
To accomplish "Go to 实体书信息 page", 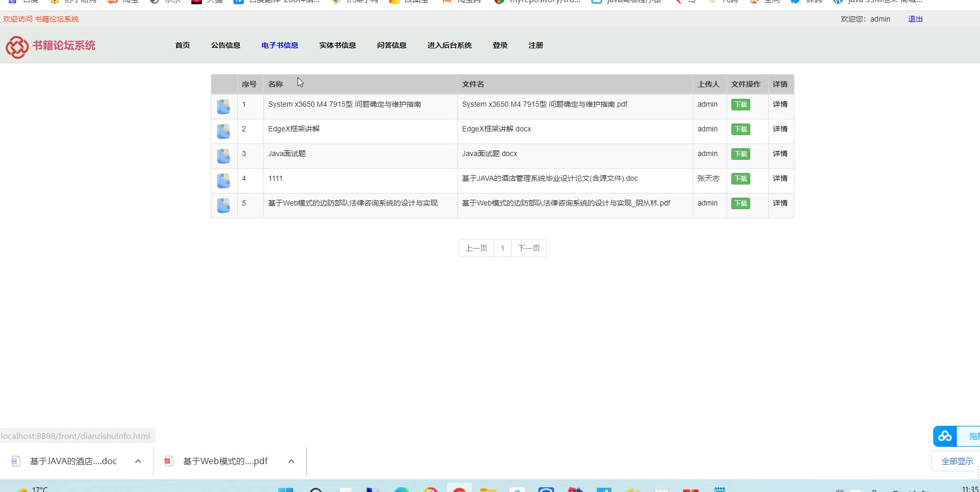I will coord(337,45).
